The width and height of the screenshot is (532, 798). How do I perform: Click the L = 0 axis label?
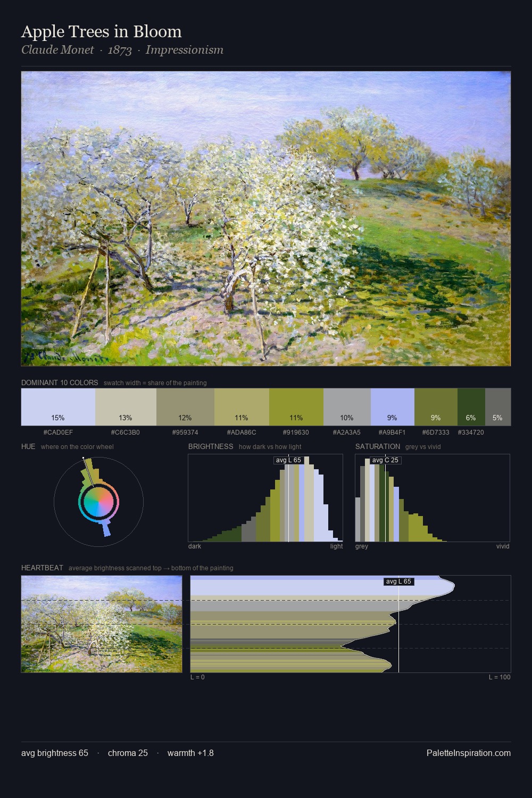tap(197, 677)
